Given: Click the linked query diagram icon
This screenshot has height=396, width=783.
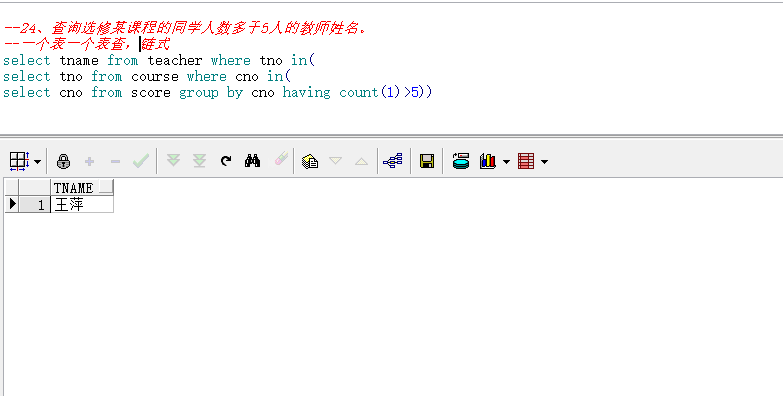Looking at the screenshot, I should 393,161.
